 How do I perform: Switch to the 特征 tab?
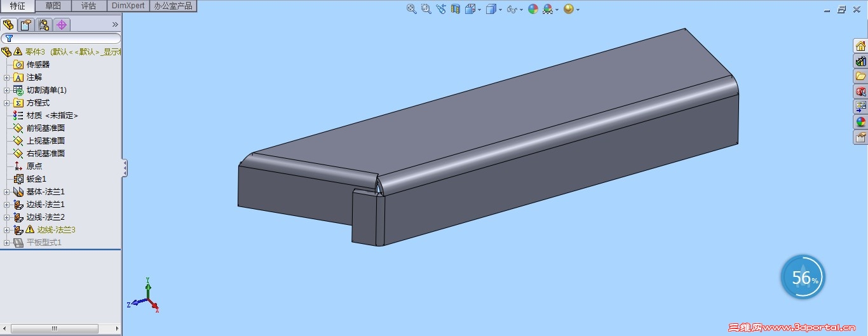[18, 6]
